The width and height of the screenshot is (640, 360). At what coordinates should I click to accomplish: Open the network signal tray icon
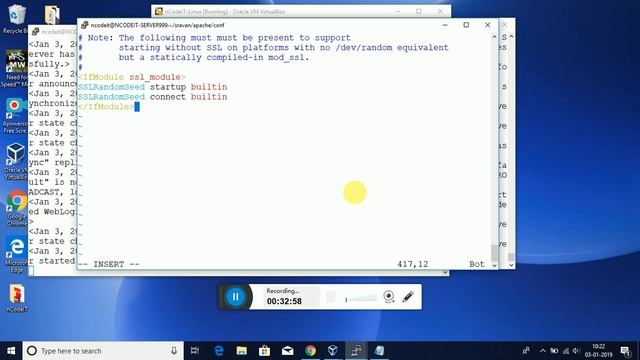tap(566, 351)
